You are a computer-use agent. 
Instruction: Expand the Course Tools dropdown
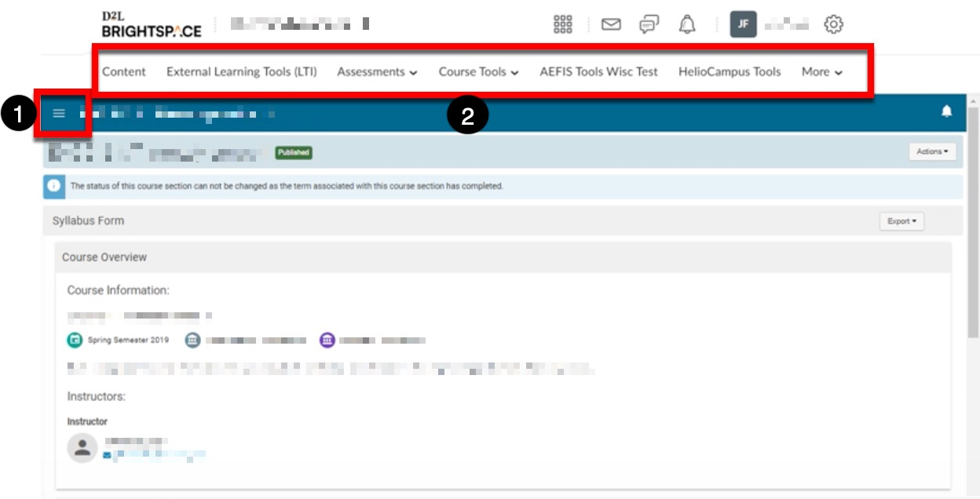(478, 72)
